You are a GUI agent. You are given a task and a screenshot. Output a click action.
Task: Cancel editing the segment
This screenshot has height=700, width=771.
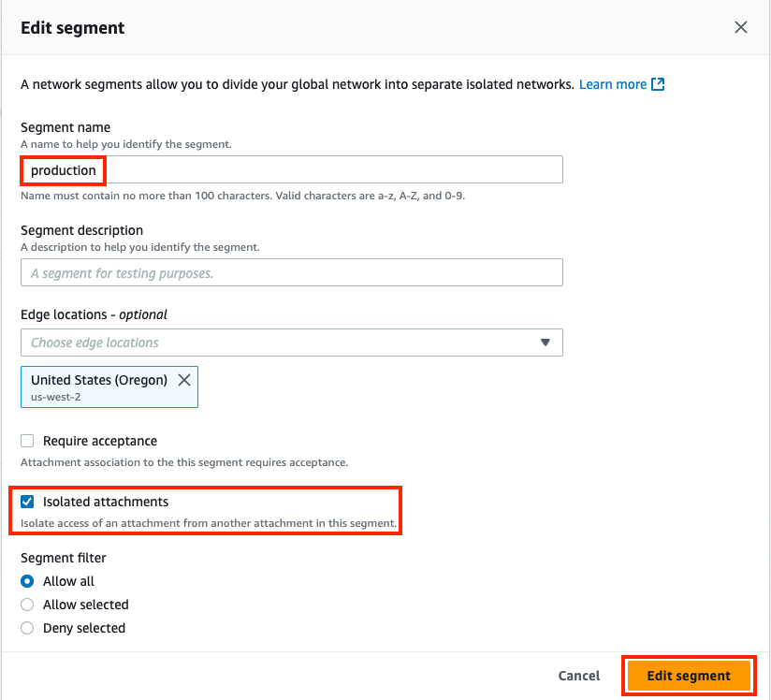click(x=579, y=676)
